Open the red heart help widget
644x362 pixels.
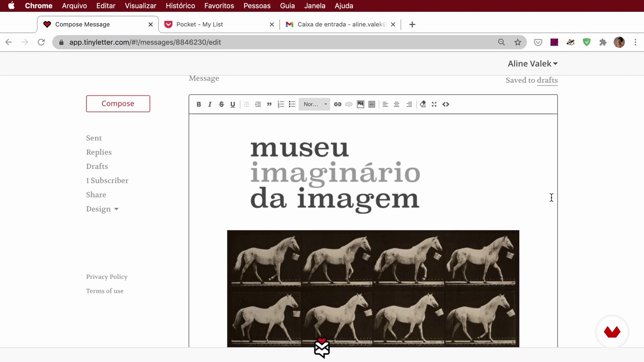click(x=612, y=332)
